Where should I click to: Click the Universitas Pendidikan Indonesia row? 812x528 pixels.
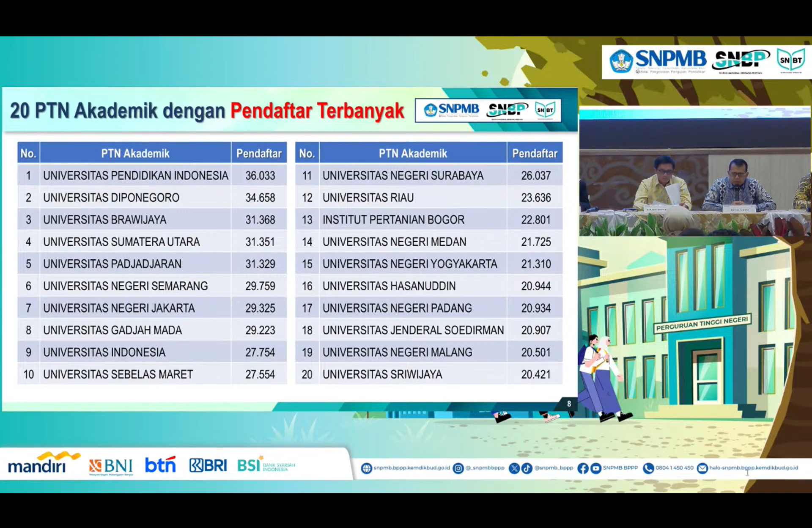(135, 176)
